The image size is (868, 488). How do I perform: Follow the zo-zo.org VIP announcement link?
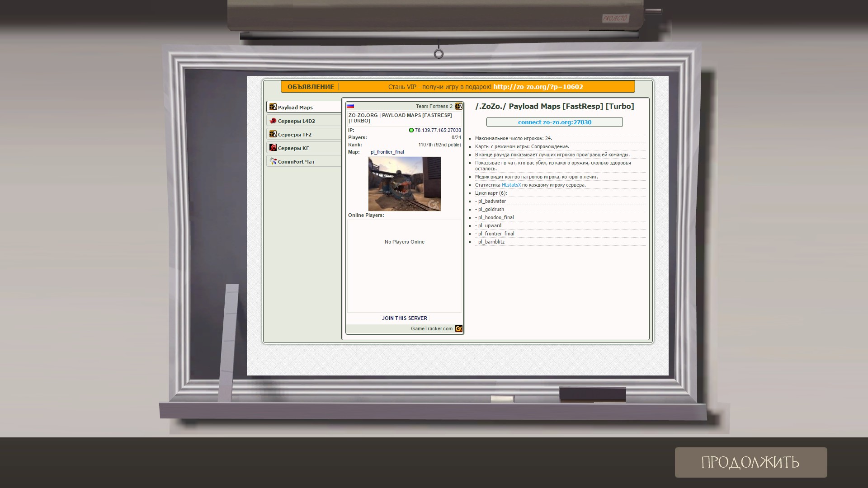pyautogui.click(x=538, y=87)
